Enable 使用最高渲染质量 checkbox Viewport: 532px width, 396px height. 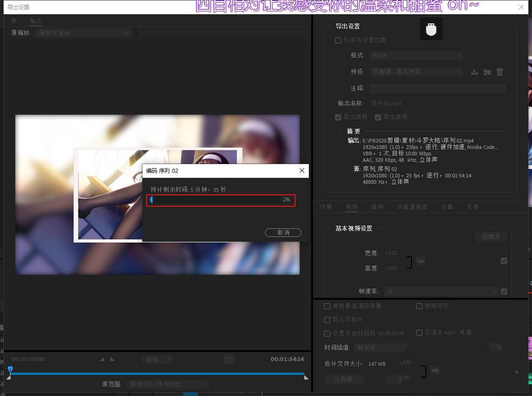[327, 306]
